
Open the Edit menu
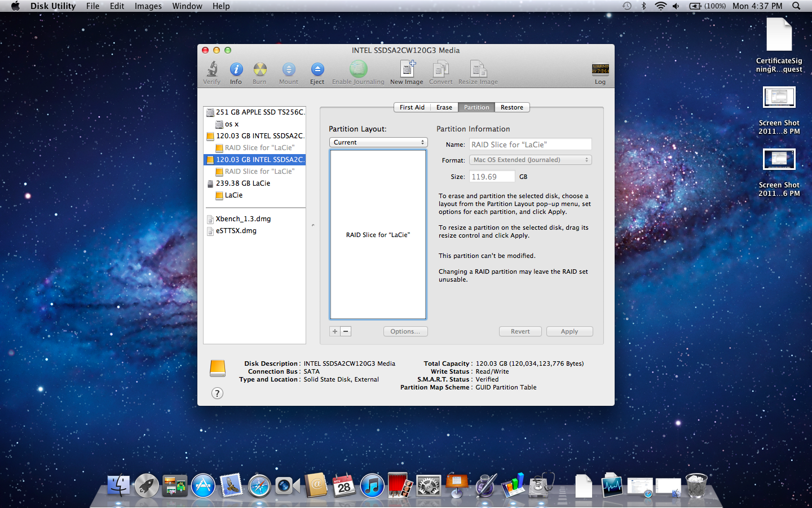(117, 6)
